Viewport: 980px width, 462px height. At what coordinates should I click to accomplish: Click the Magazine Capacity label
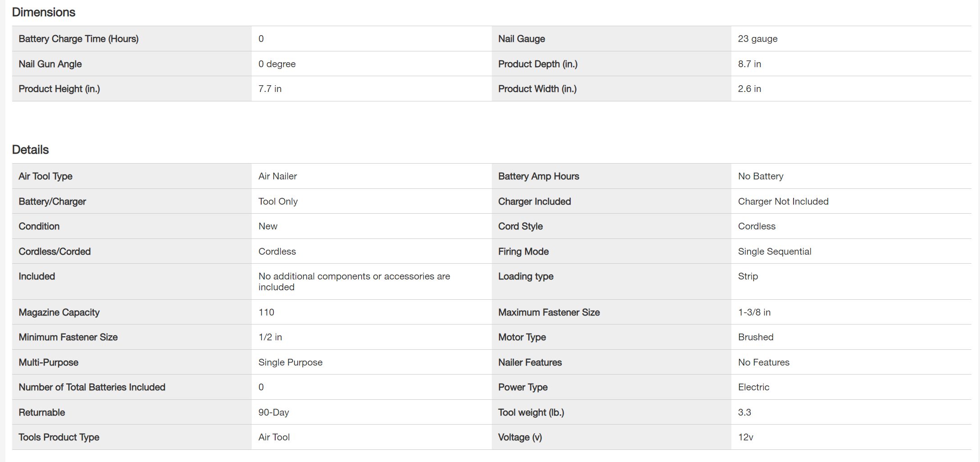click(x=59, y=312)
